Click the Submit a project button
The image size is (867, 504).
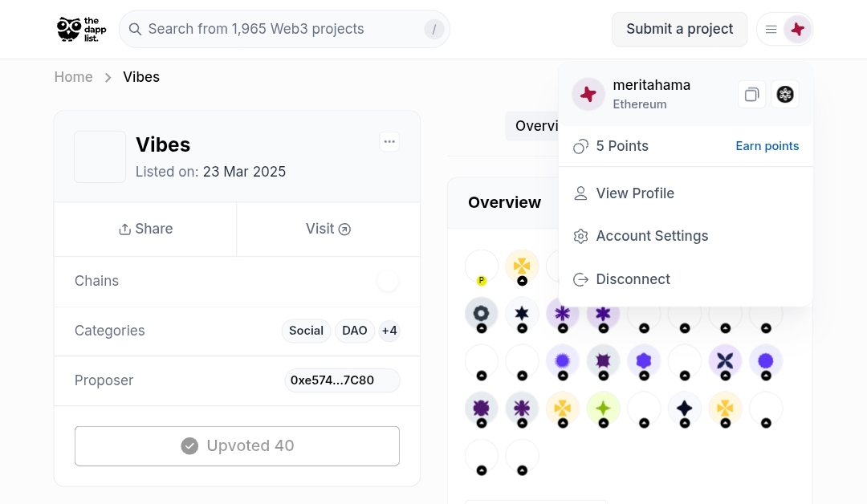pos(680,29)
